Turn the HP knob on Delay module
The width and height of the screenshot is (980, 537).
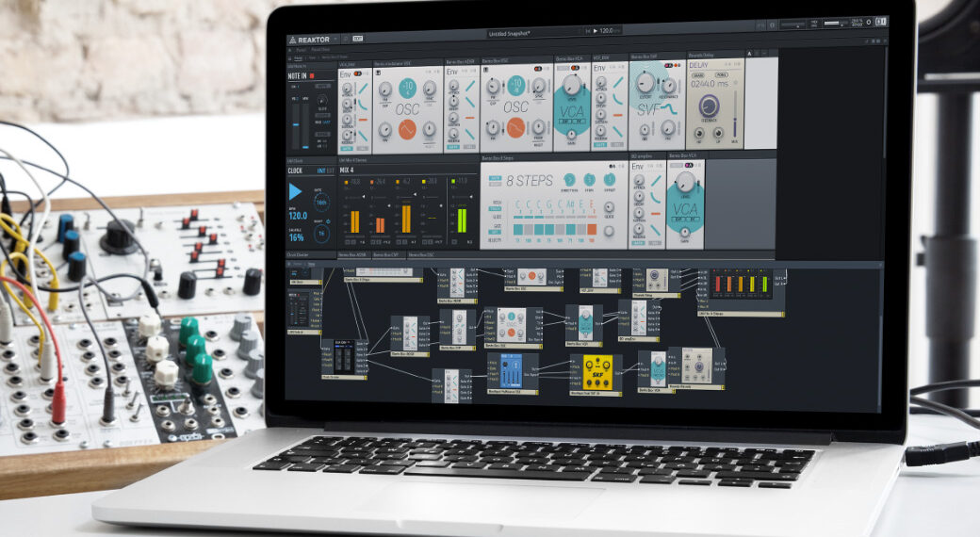tap(698, 132)
